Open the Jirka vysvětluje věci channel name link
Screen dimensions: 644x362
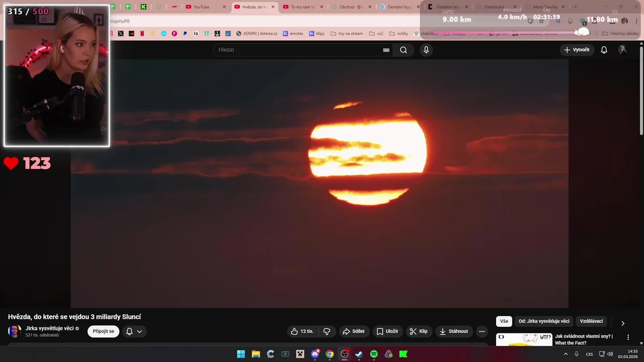tap(49, 328)
